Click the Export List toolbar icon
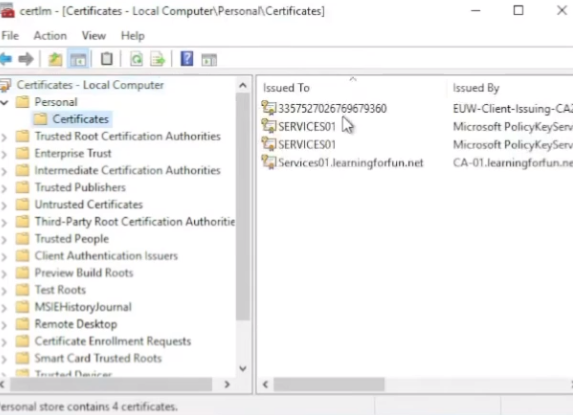 158,59
